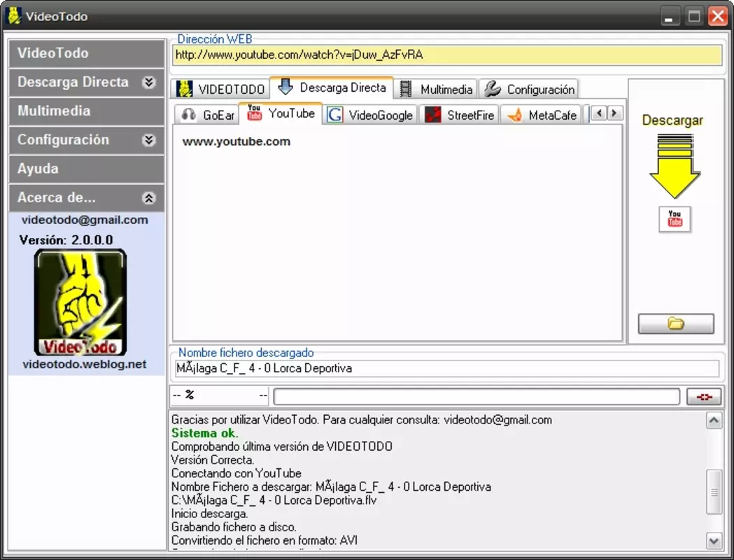This screenshot has width=734, height=560.
Task: Click the download progress bar
Action: pos(477,397)
